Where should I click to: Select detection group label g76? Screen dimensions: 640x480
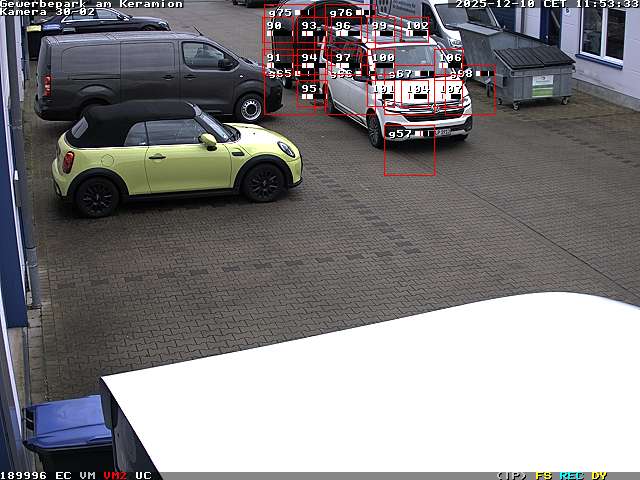coord(341,13)
